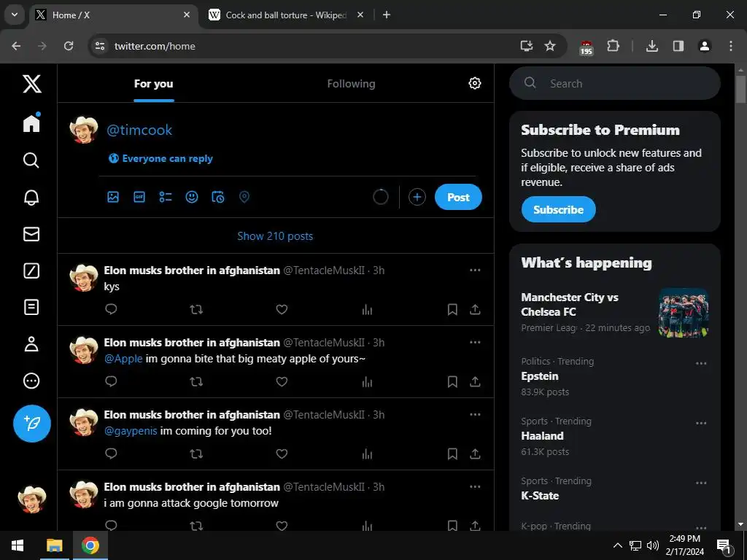The image size is (747, 560).
Task: Add another post with the plus icon
Action: (x=417, y=197)
